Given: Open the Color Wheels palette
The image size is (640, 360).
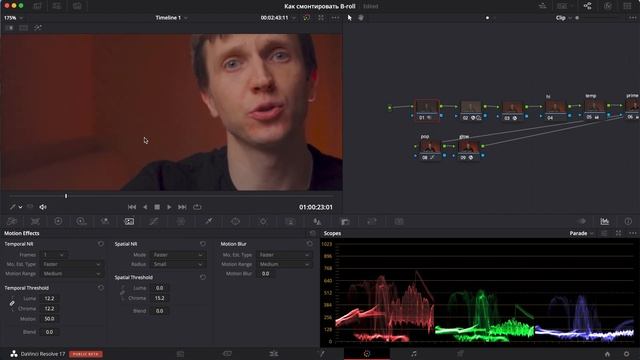Looking at the screenshot, I should tap(58, 221).
